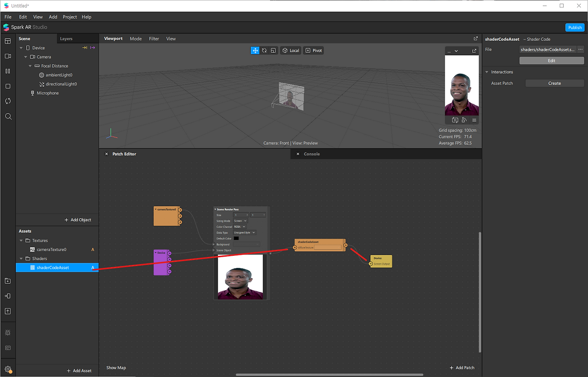Toggle Pivot mode in Viewport

tap(314, 51)
